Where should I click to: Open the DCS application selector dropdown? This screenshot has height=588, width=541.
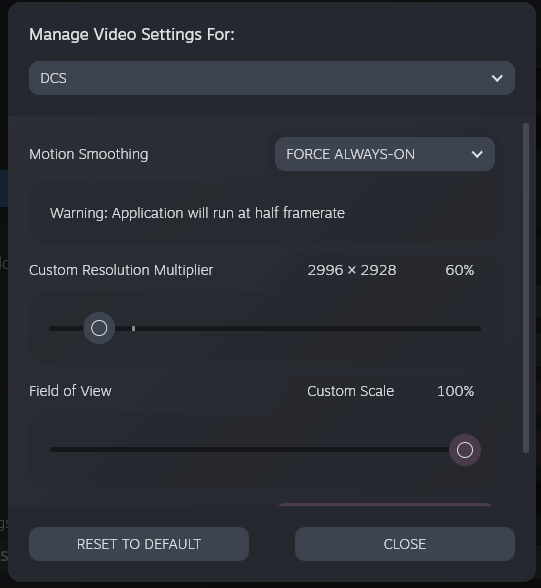pyautogui.click(x=272, y=78)
